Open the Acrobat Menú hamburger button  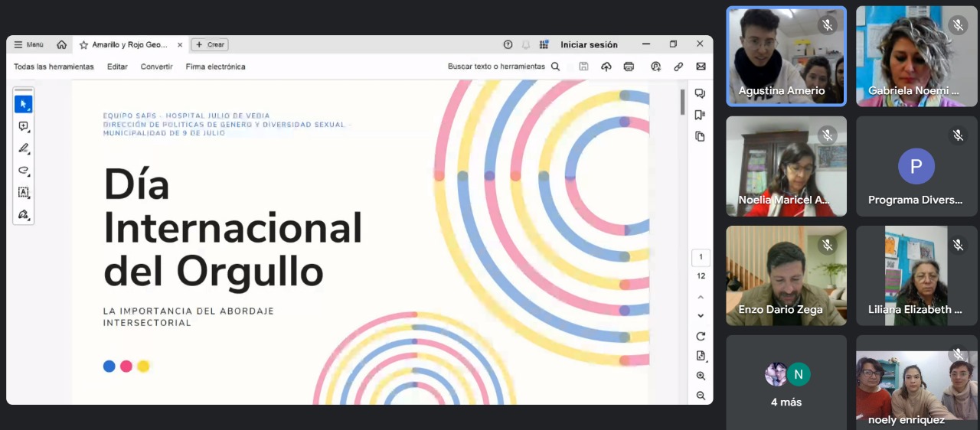tap(29, 44)
